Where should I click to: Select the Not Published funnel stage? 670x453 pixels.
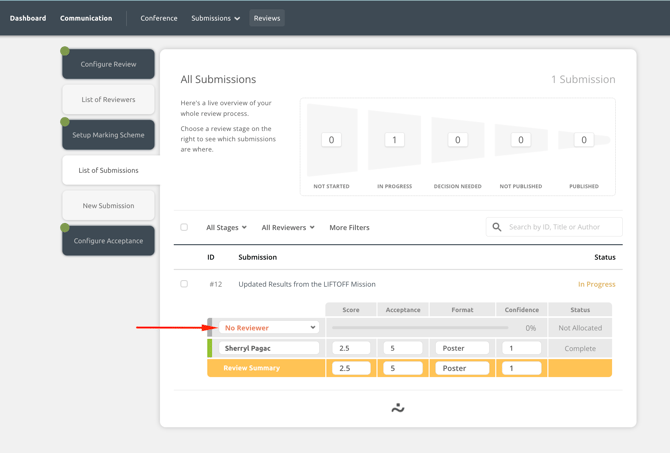pos(520,140)
